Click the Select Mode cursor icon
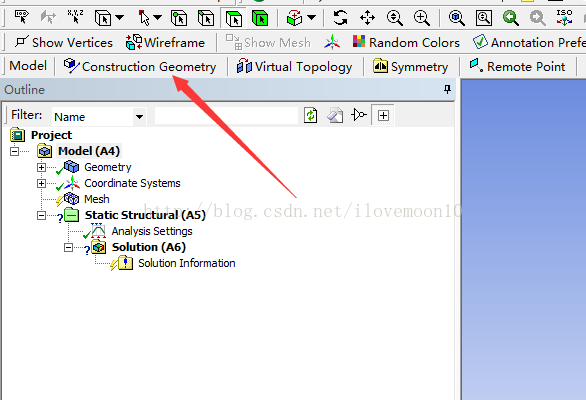The width and height of the screenshot is (586, 400). (x=144, y=18)
